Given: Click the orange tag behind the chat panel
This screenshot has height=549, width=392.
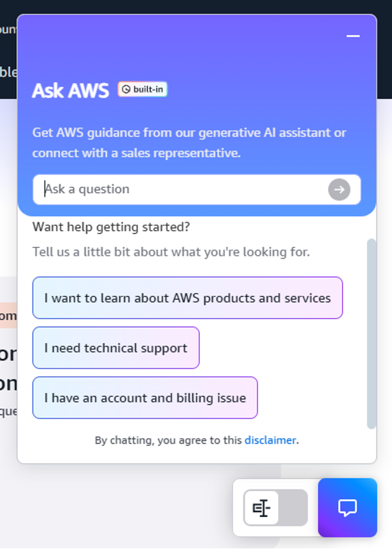Looking at the screenshot, I should (8, 315).
